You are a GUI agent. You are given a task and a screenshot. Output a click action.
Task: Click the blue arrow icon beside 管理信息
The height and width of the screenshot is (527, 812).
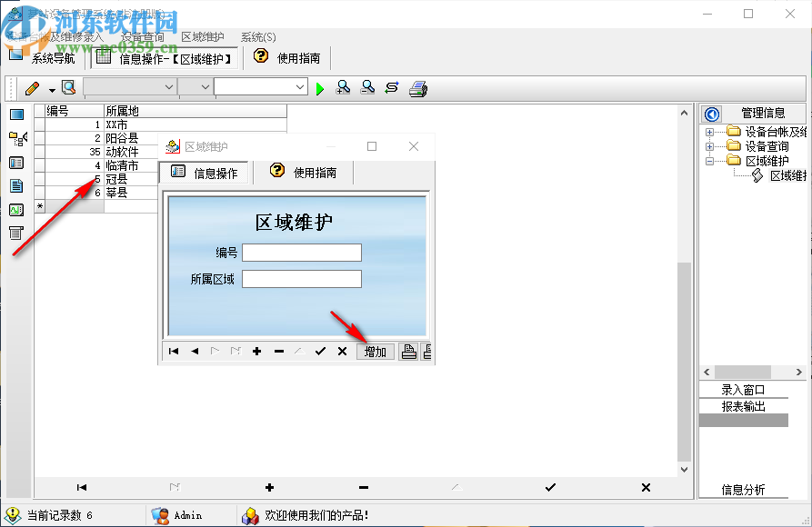pos(709,113)
